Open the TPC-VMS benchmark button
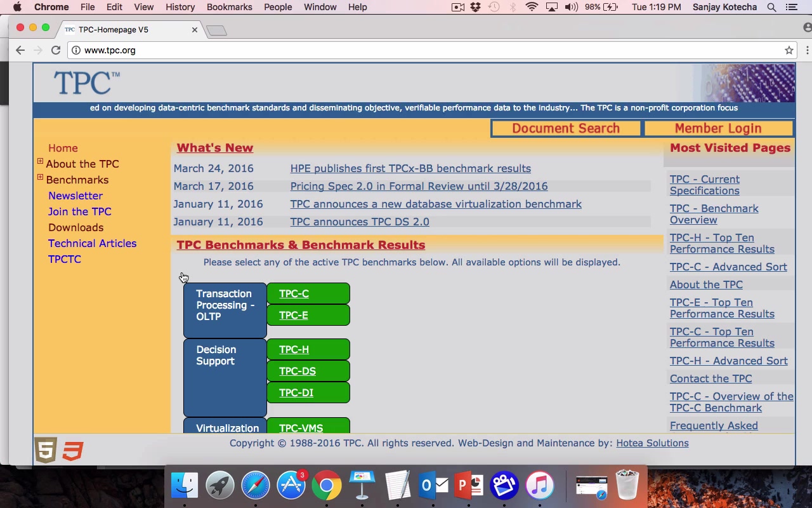Screen dimensions: 812x508 click(x=308, y=426)
